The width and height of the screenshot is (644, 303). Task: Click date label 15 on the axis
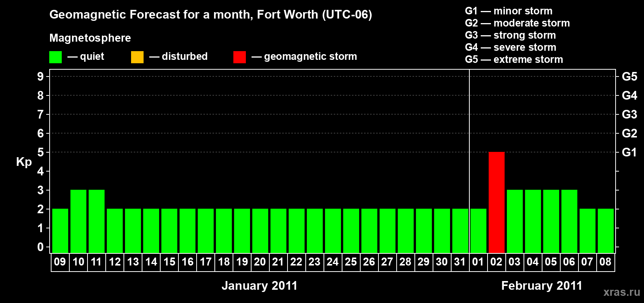tap(169, 262)
